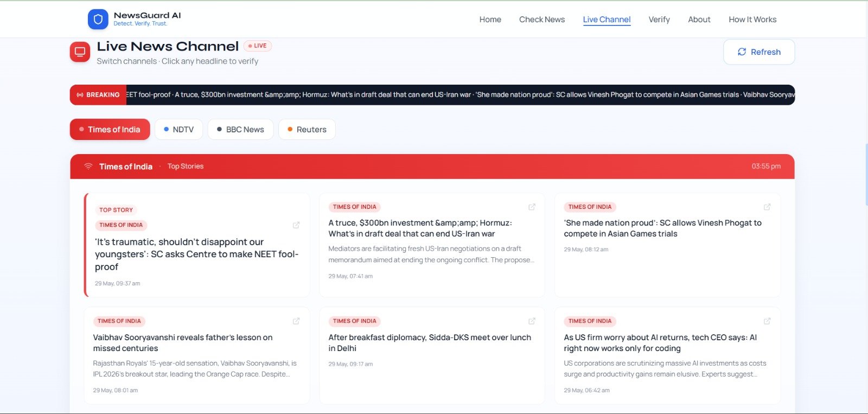Click the red monitor icon beside Live News Channel
Image resolution: width=868 pixels, height=414 pixels.
coord(80,52)
